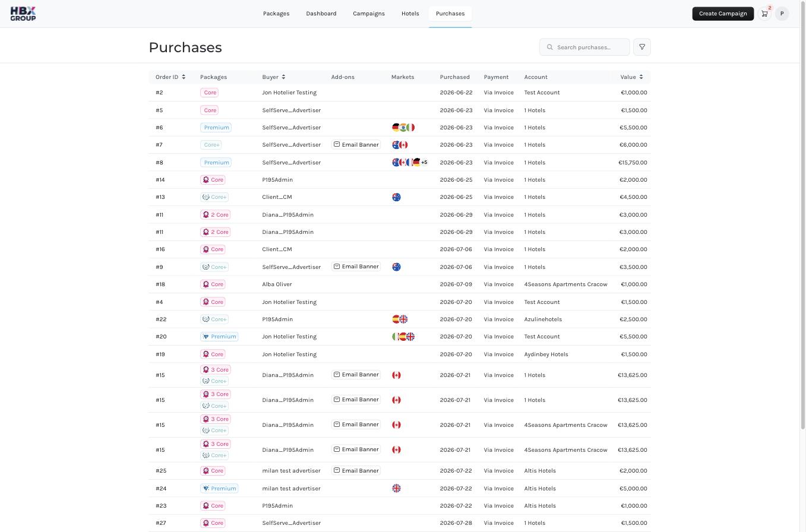The image size is (806, 532).
Task: Click Premium package badge in order #6
Action: click(216, 128)
